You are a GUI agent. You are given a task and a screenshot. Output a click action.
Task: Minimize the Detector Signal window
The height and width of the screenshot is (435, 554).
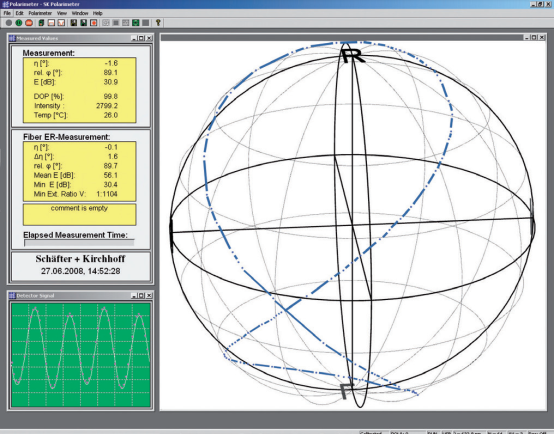pos(134,295)
